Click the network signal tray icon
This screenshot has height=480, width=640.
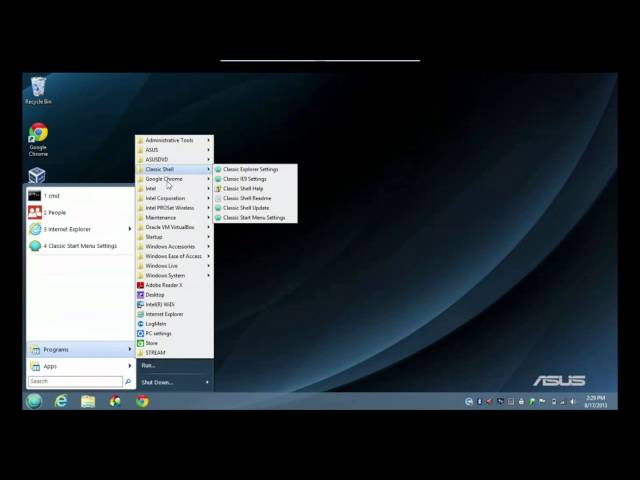click(x=563, y=402)
